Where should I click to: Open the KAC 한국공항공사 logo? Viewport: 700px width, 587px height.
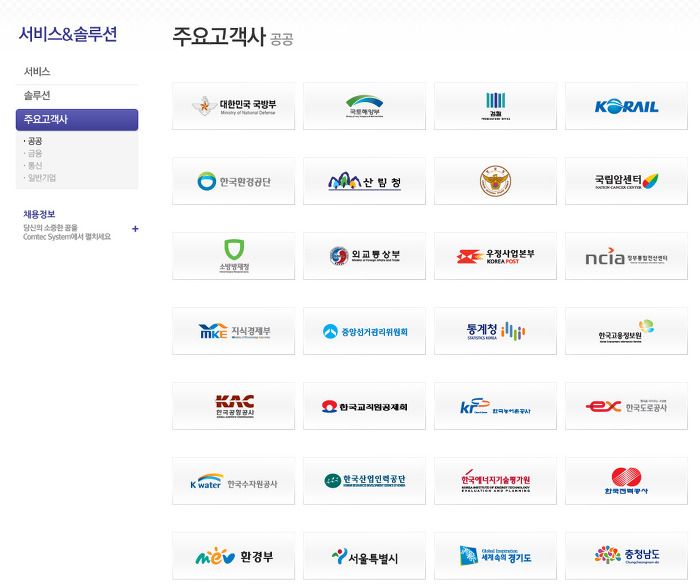click(233, 406)
